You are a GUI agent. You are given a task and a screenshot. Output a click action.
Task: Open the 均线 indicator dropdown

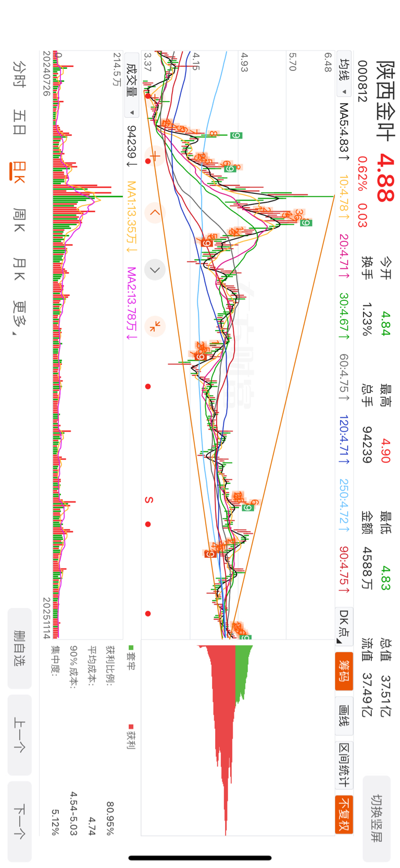tap(344, 74)
